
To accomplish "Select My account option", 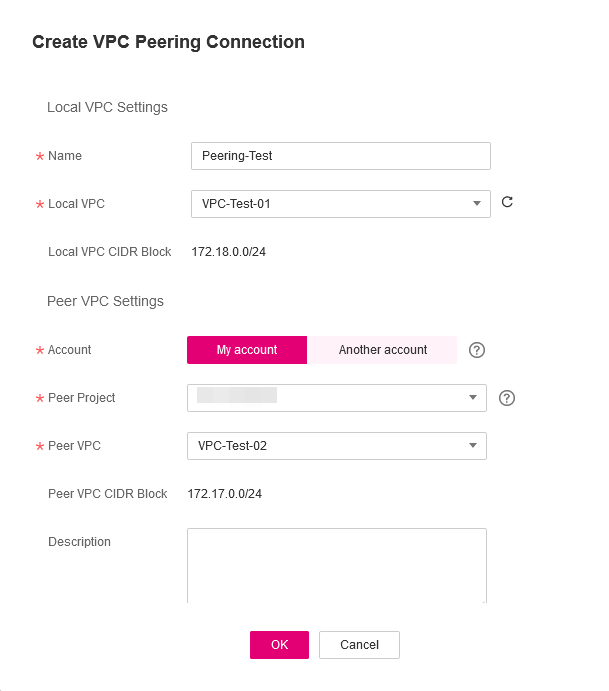I will pyautogui.click(x=247, y=350).
